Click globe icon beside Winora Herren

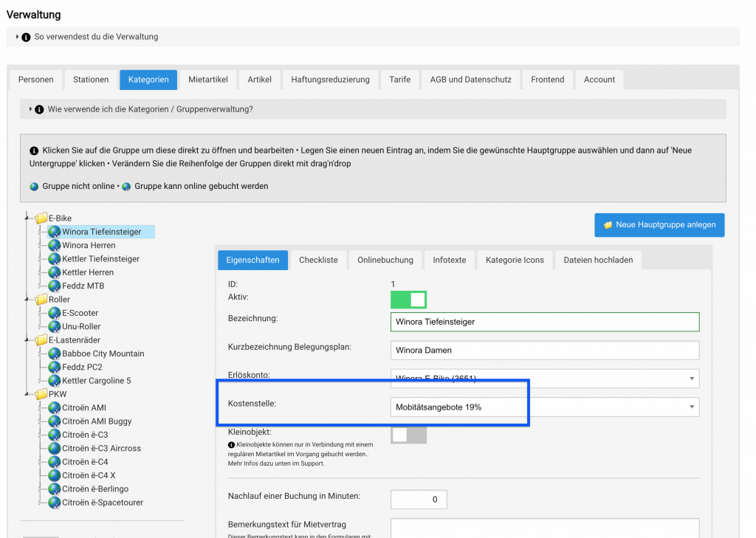55,245
